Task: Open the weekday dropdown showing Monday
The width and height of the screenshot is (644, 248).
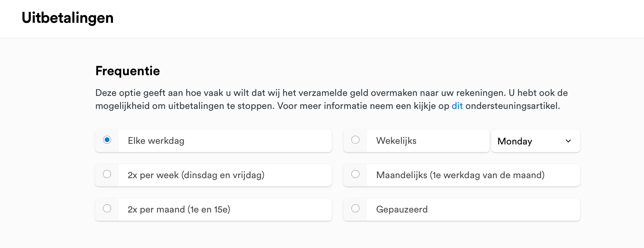Action: pos(535,141)
